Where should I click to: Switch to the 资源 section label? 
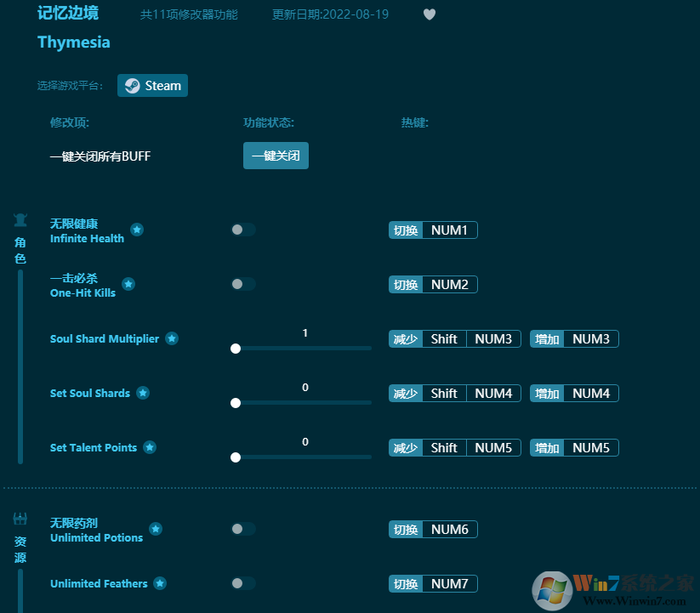click(x=20, y=548)
